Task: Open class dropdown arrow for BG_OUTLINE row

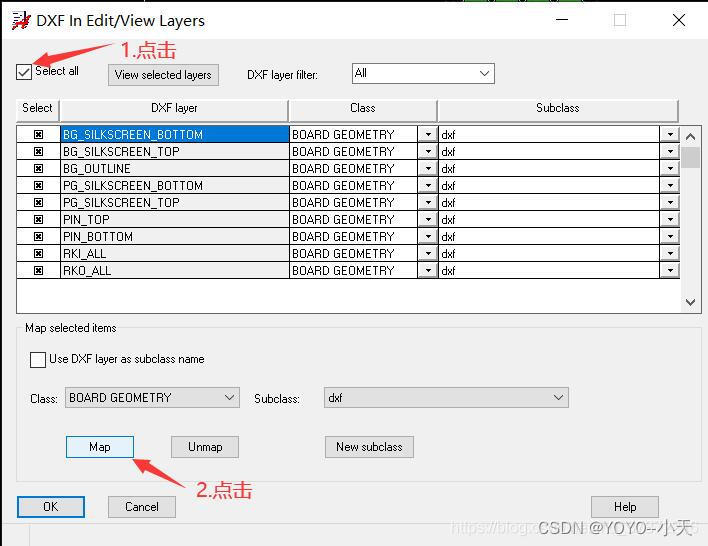Action: pos(428,169)
